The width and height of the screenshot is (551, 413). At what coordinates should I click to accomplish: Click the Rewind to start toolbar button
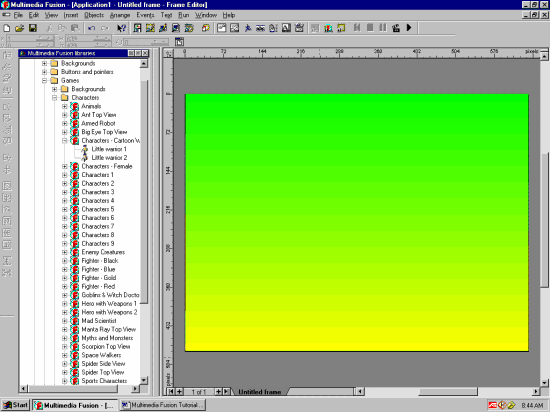pos(357,28)
